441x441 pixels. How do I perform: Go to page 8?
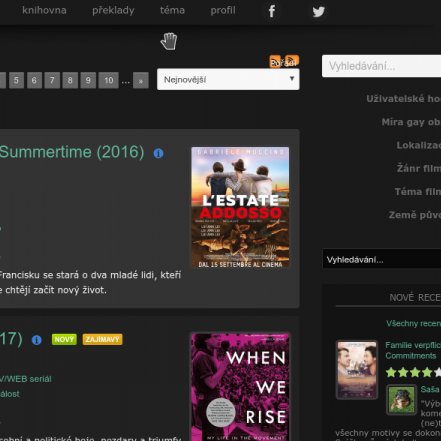70,80
